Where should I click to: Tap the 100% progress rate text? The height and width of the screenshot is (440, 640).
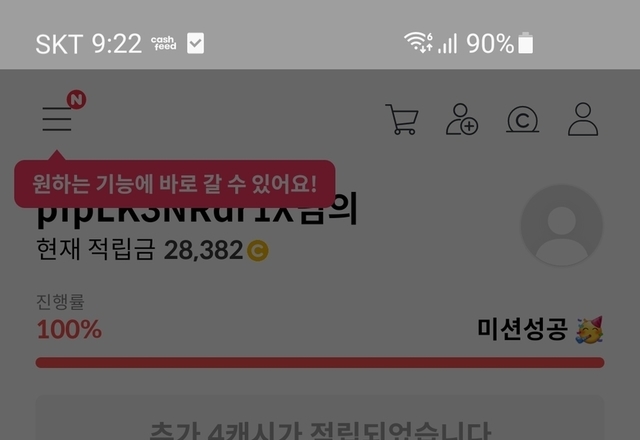pos(69,329)
